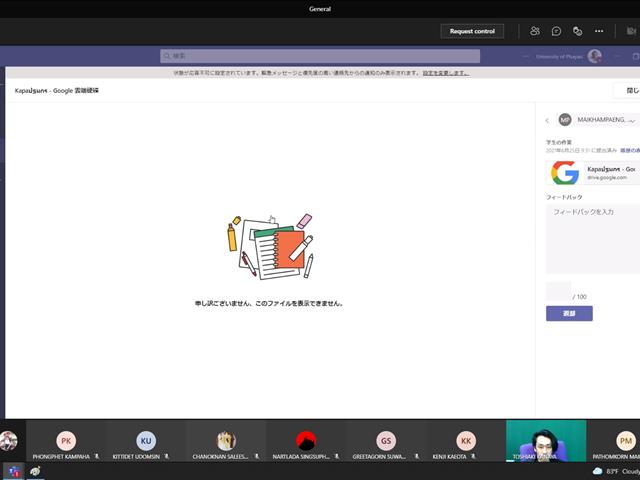Click the feedback text area
Image resolution: width=640 pixels, height=480 pixels.
pyautogui.click(x=593, y=239)
